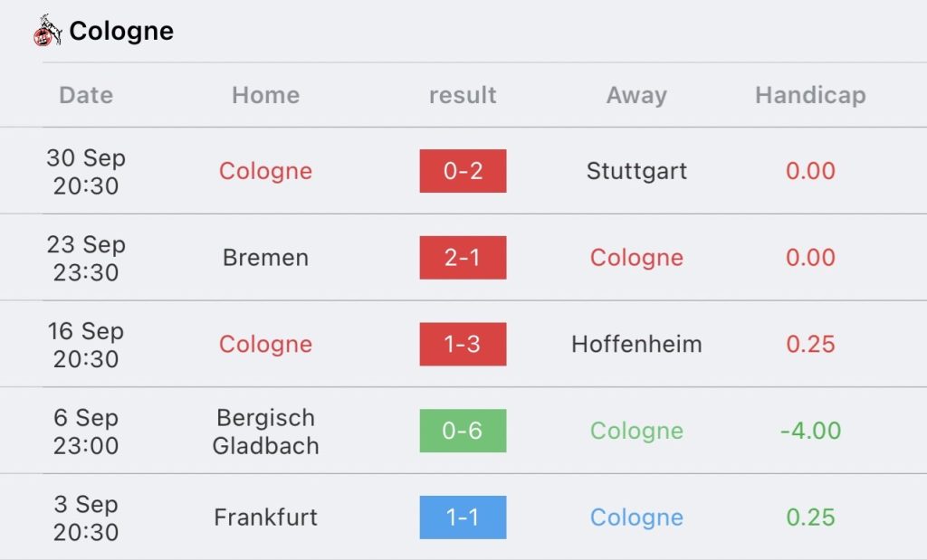The width and height of the screenshot is (927, 560).
Task: Click the Bremen home team name
Action: coord(265,258)
